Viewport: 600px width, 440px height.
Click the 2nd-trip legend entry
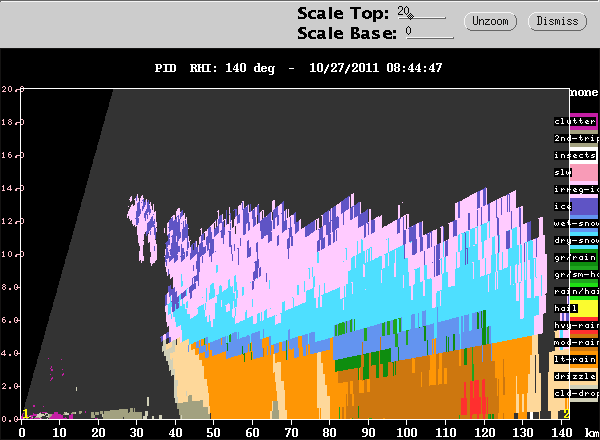(x=575, y=138)
